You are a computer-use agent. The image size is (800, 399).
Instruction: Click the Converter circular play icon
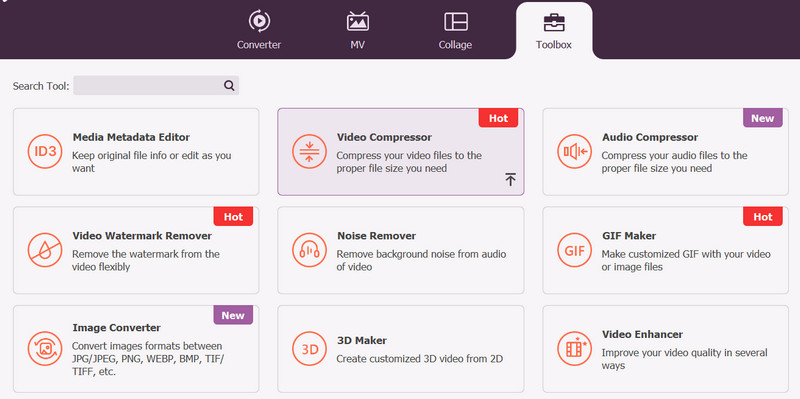[259, 21]
